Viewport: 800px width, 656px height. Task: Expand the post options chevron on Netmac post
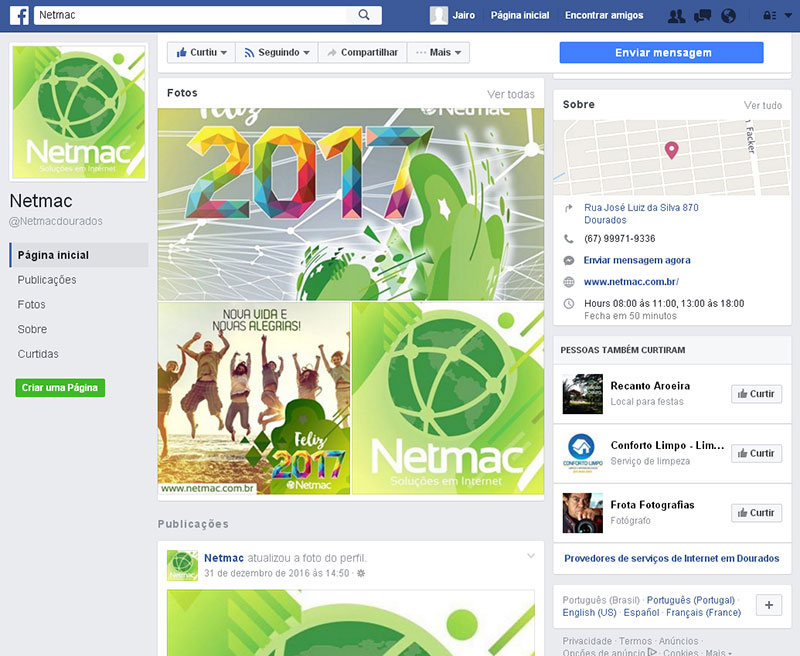click(531, 556)
